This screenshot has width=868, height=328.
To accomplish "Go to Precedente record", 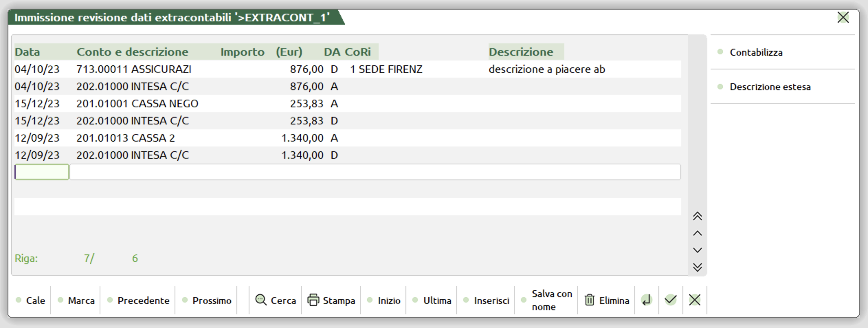I will (143, 300).
